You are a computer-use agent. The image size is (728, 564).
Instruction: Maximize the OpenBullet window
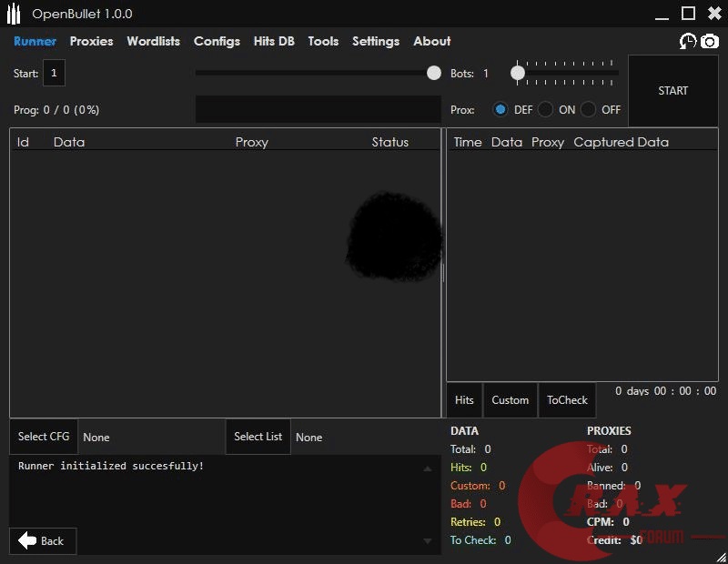click(688, 13)
